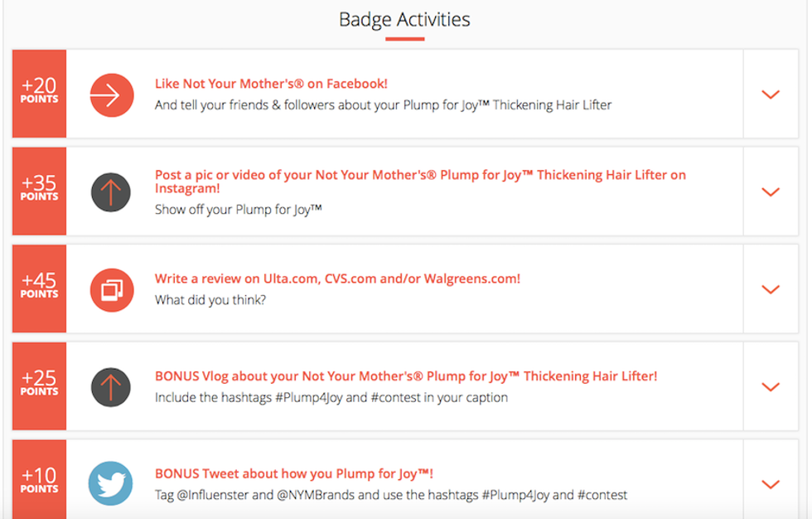Click the Badge Activities heading
This screenshot has height=519, width=812.
point(404,19)
